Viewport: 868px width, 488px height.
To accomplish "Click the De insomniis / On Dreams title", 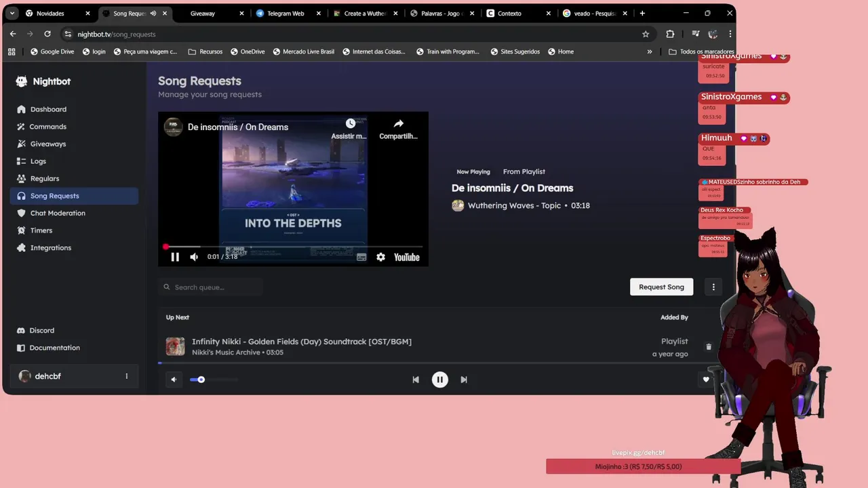I will click(513, 188).
